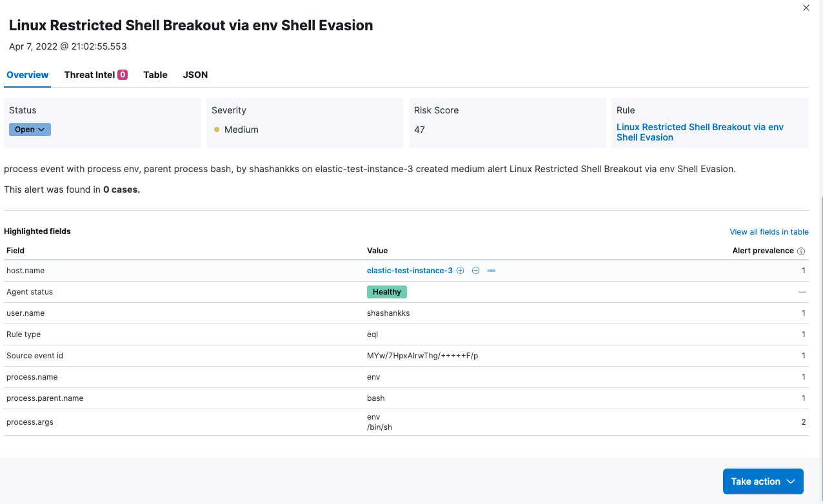Click the 0 cases text
Image resolution: width=823 pixels, height=504 pixels.
pyautogui.click(x=121, y=189)
